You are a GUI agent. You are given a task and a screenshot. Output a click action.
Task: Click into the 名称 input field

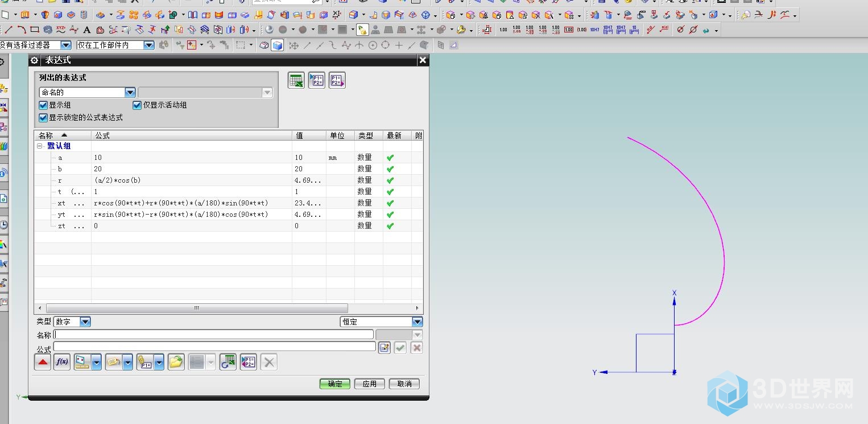point(213,335)
